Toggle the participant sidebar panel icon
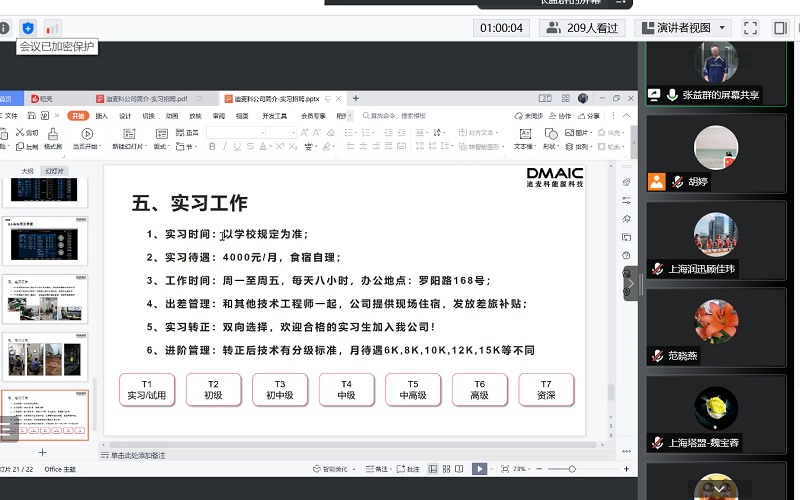 (x=780, y=28)
